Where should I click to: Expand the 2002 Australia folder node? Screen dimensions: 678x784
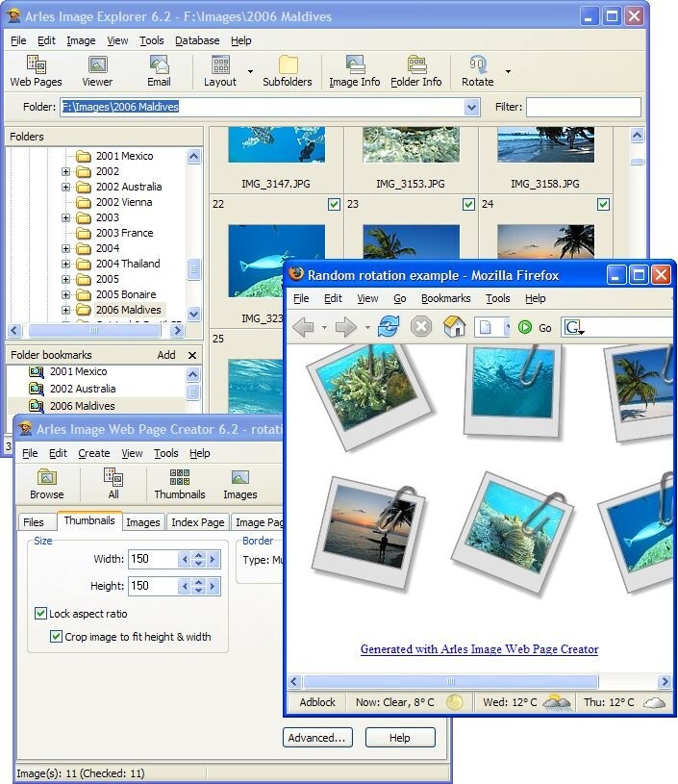point(65,187)
